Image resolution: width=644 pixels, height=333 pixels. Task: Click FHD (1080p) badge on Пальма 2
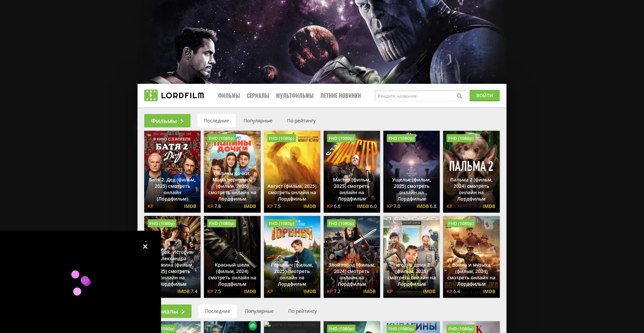[461, 138]
